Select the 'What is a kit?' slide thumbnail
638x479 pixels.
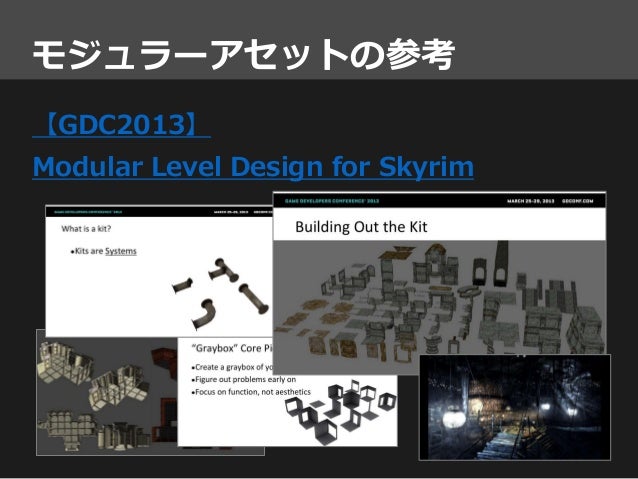159,271
